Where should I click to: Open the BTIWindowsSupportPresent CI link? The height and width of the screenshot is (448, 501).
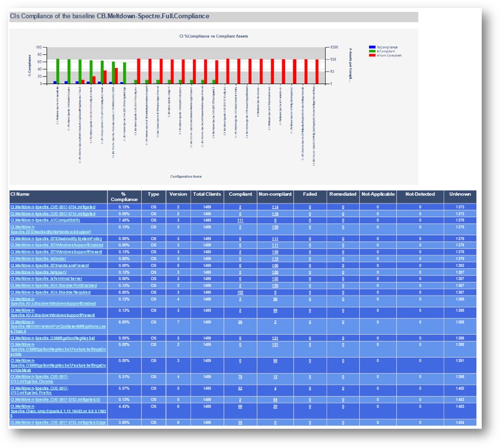[56, 252]
